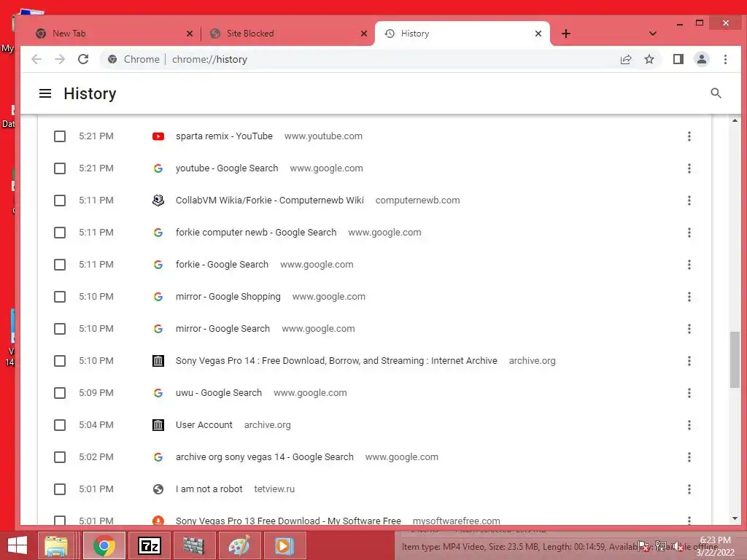The width and height of the screenshot is (747, 560).
Task: Open more actions for mirror - Google Search
Action: coord(689,329)
